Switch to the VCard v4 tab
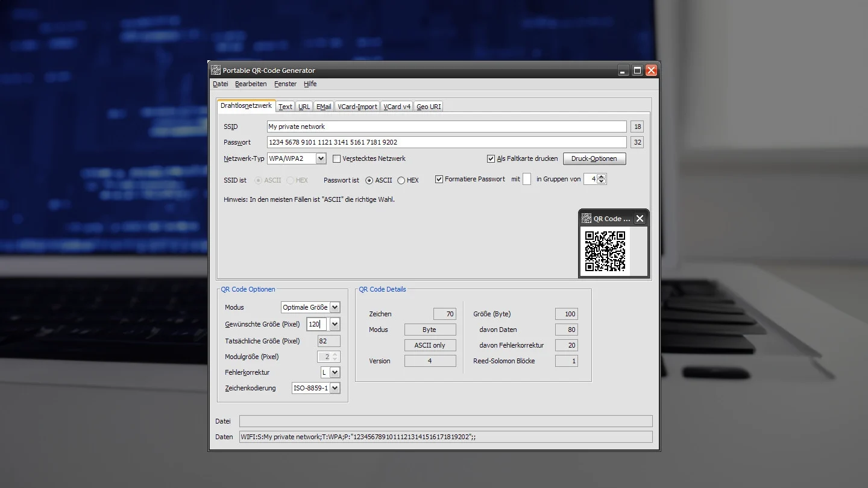 click(397, 107)
